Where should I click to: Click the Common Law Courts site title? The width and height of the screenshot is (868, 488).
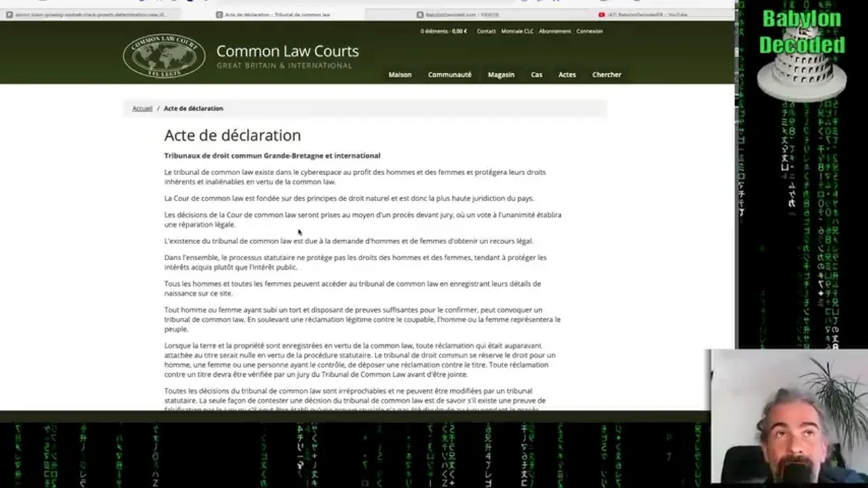point(288,51)
